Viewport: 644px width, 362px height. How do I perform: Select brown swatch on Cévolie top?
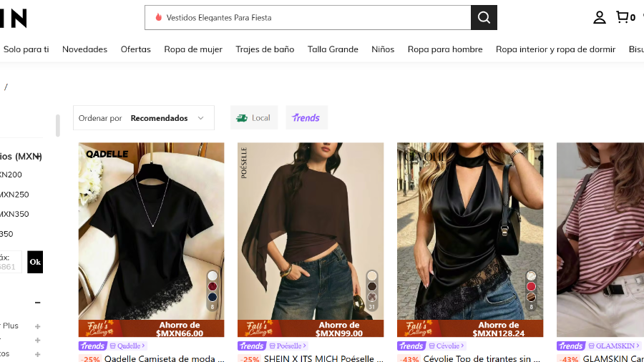point(531,297)
